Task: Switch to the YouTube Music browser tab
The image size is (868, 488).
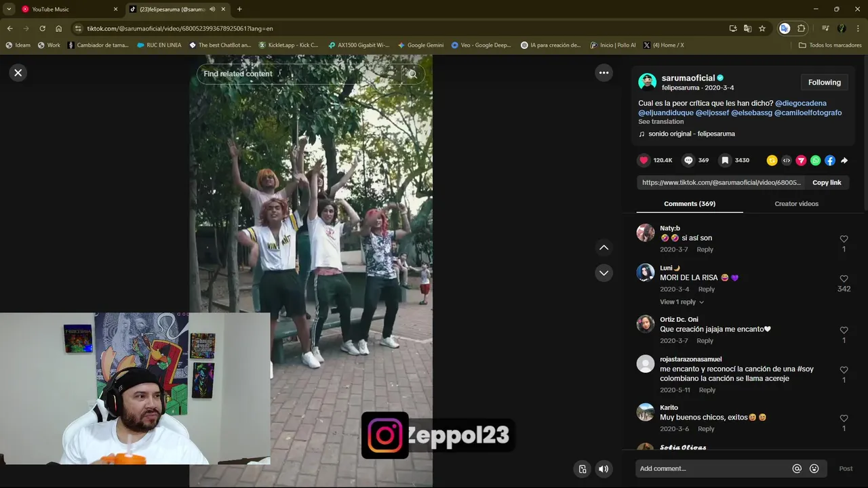Action: [x=68, y=9]
